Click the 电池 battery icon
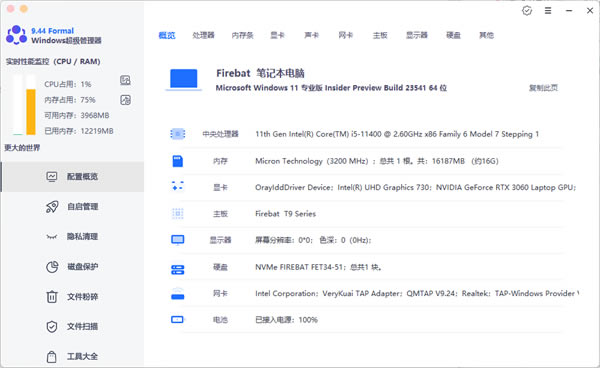600x368 pixels. (x=178, y=319)
